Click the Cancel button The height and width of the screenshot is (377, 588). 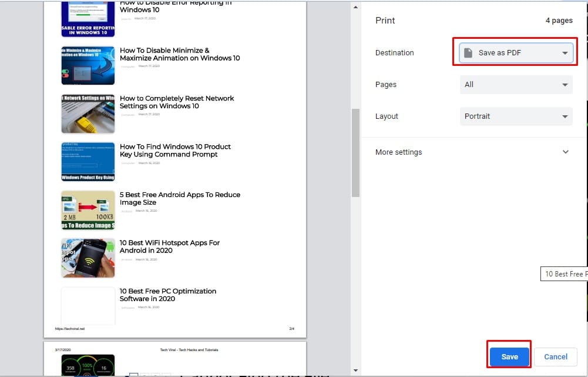point(555,357)
